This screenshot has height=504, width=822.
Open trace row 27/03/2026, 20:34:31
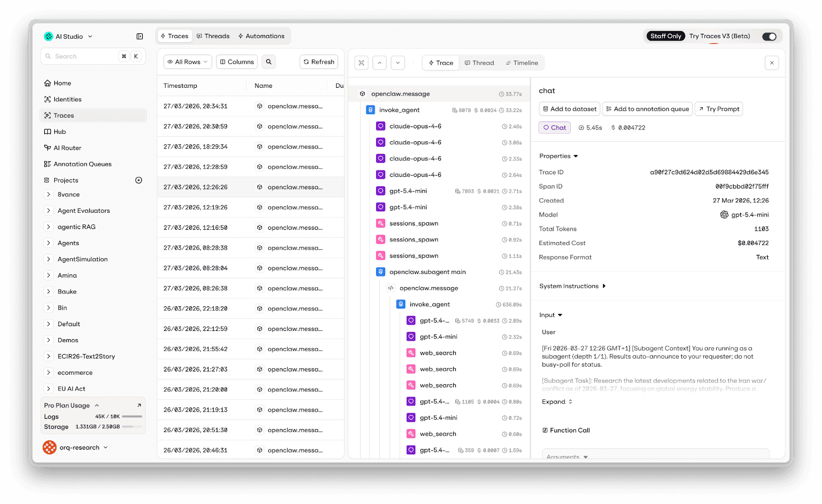tap(251, 106)
